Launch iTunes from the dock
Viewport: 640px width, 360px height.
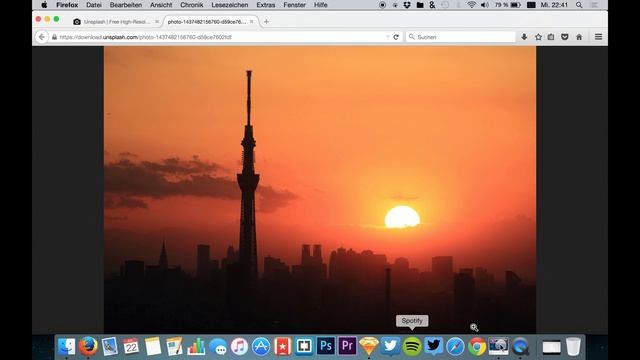pyautogui.click(x=239, y=347)
